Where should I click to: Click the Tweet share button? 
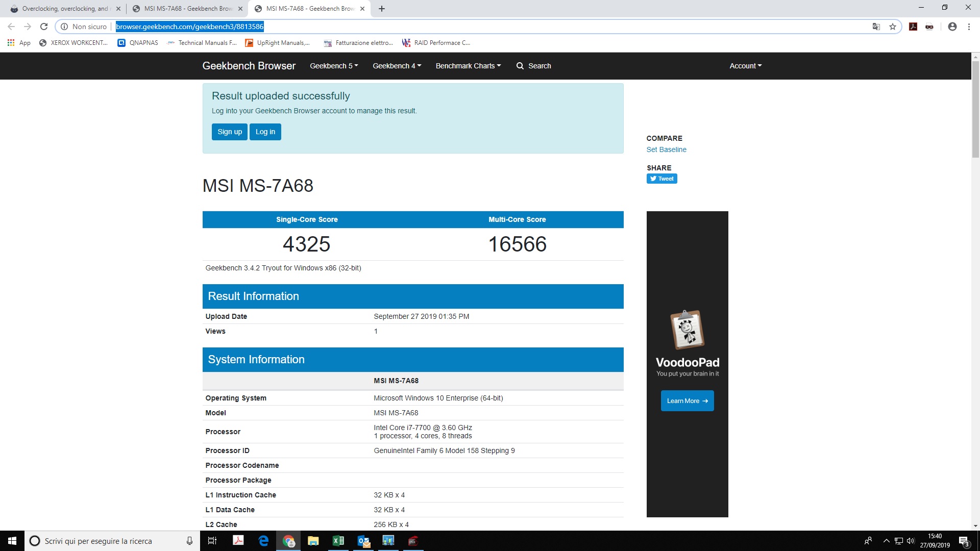[662, 179]
